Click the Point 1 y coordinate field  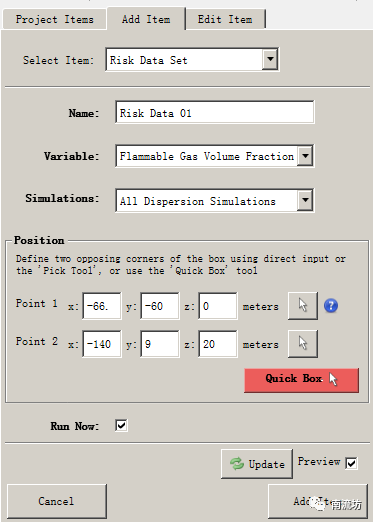pos(160,306)
